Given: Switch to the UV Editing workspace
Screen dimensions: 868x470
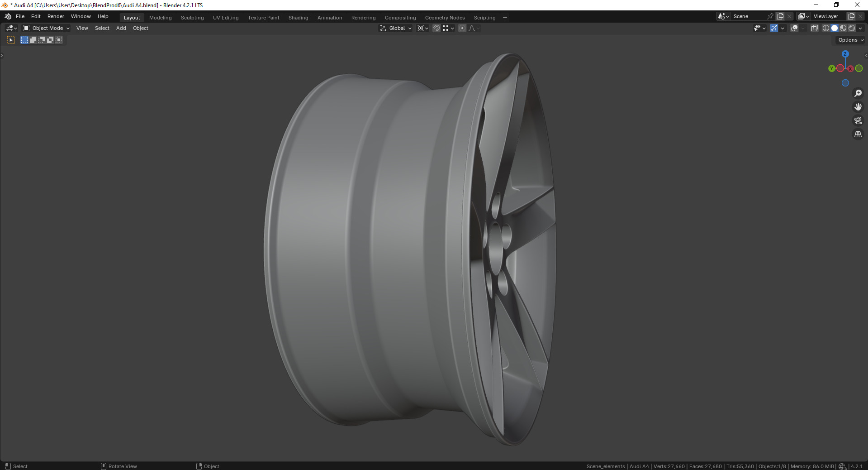Looking at the screenshot, I should coord(226,18).
